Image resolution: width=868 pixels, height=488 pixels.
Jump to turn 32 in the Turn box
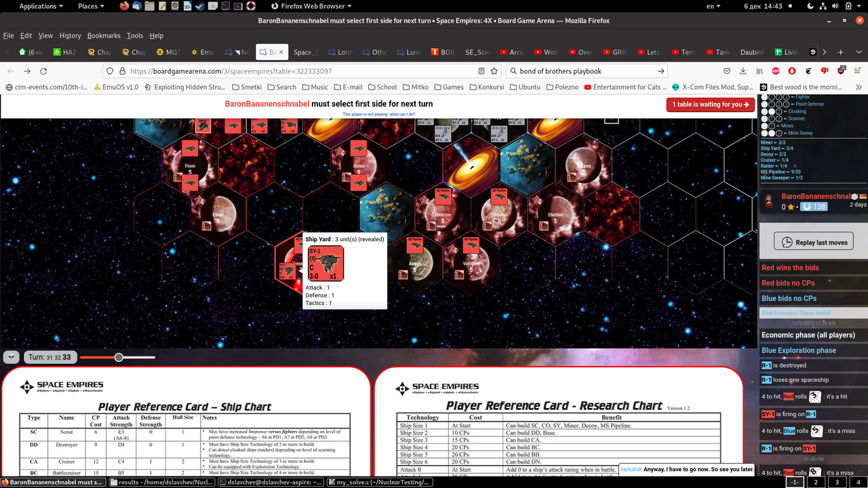58,357
